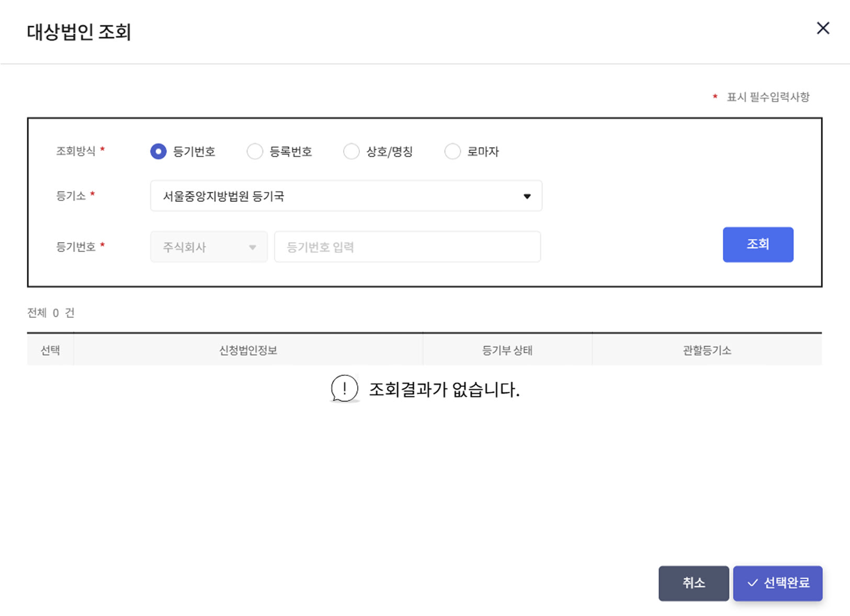Click the 신청법인정보 column header
Image resolution: width=850 pixels, height=616 pixels.
pos(247,350)
